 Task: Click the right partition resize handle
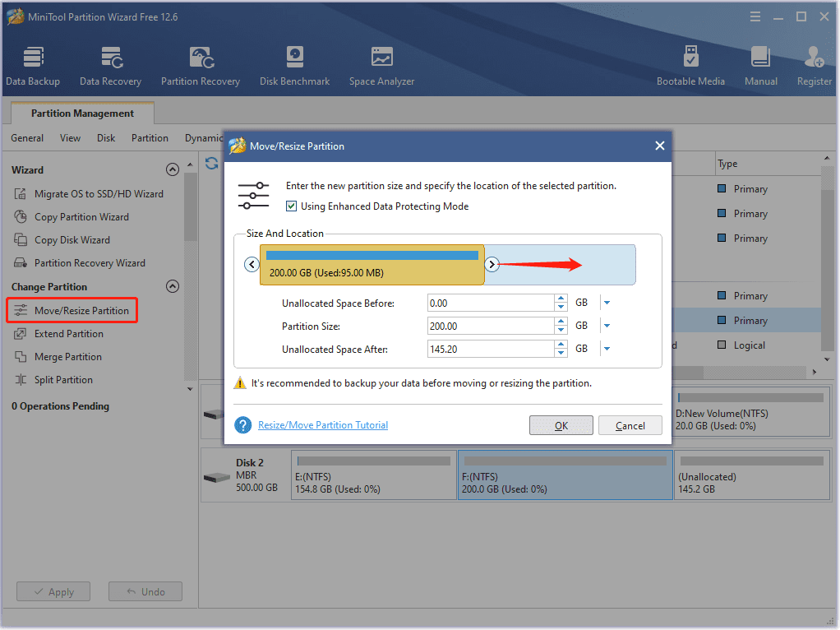click(492, 264)
